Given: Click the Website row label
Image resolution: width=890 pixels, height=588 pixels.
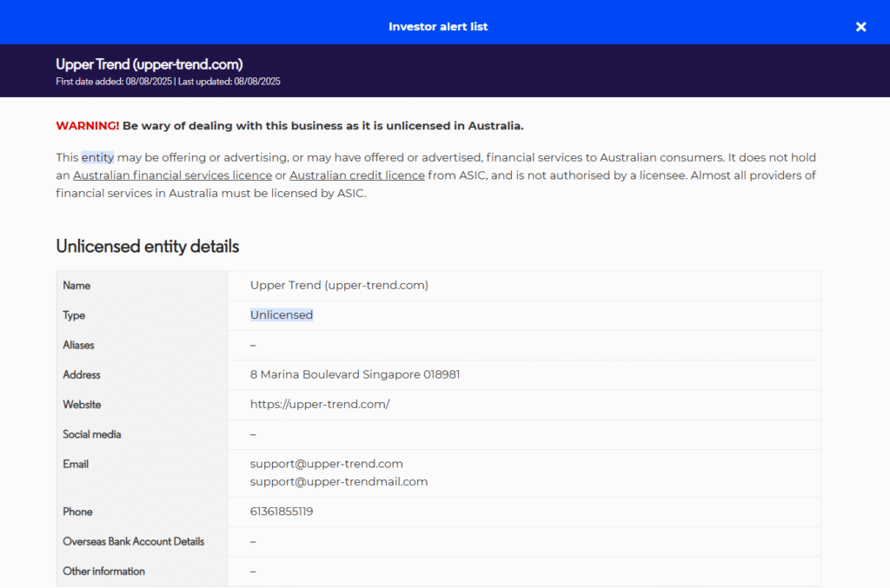Looking at the screenshot, I should click(82, 404).
